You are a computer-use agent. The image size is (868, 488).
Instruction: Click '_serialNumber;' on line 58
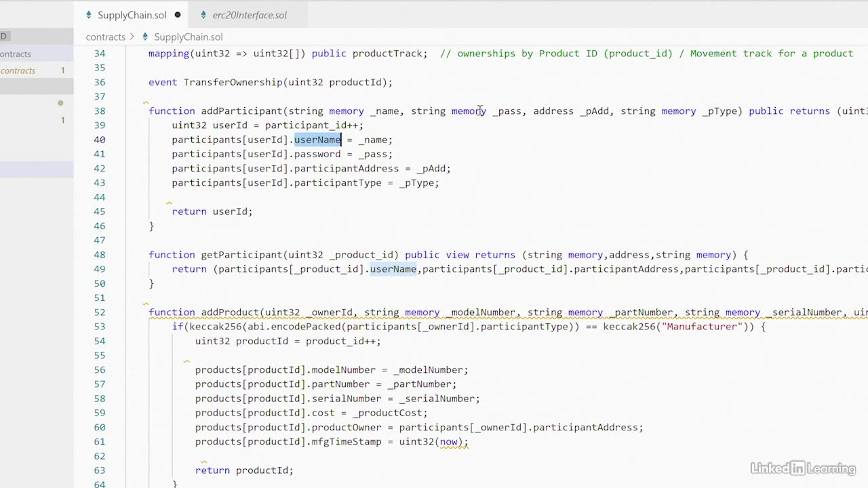point(439,399)
